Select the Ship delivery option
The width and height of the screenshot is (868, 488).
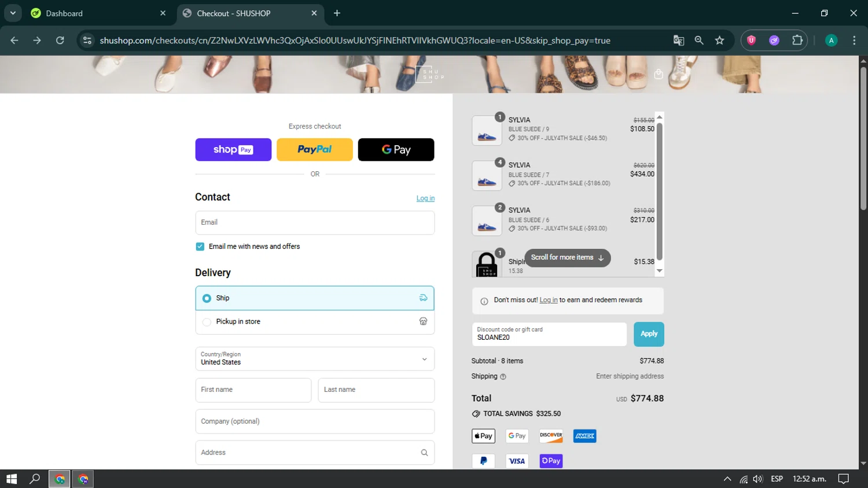coord(315,298)
